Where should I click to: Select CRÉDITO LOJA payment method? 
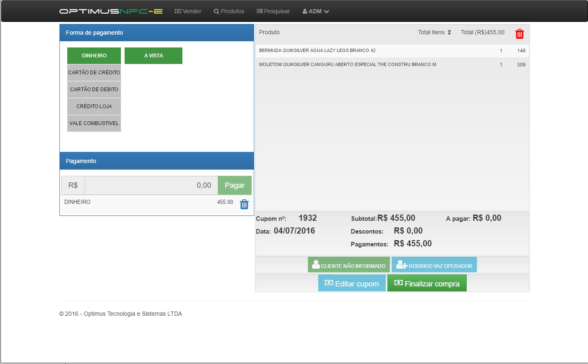click(94, 106)
